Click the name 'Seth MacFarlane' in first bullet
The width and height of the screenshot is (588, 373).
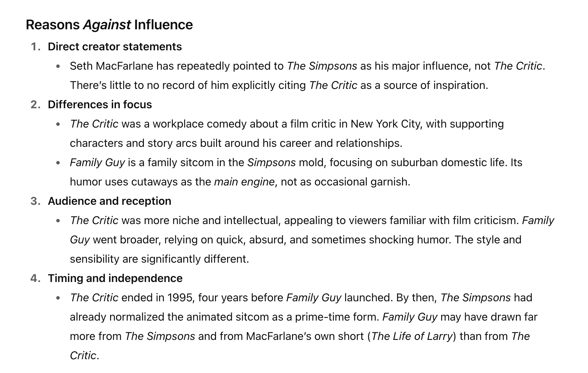(x=111, y=66)
